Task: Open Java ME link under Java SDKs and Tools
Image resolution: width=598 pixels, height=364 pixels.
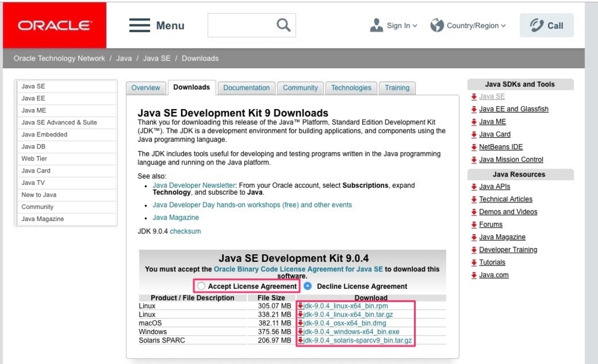Action: pyautogui.click(x=492, y=122)
